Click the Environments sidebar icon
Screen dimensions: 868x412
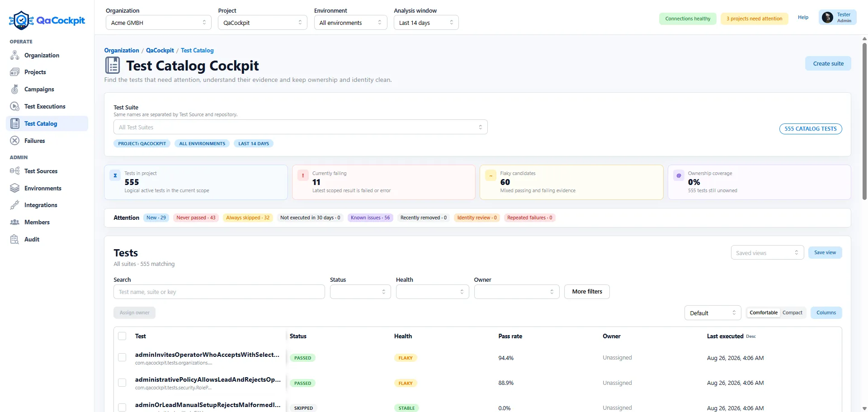tap(15, 188)
